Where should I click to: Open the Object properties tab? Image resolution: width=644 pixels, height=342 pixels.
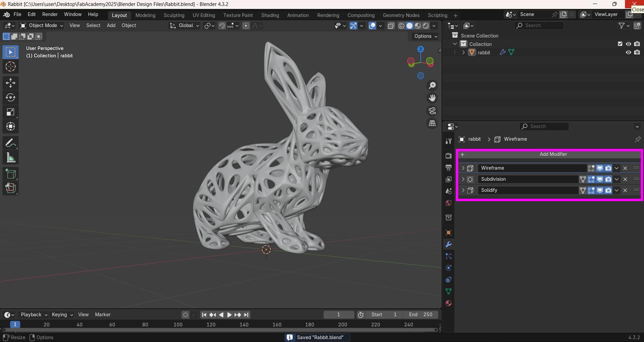(449, 233)
